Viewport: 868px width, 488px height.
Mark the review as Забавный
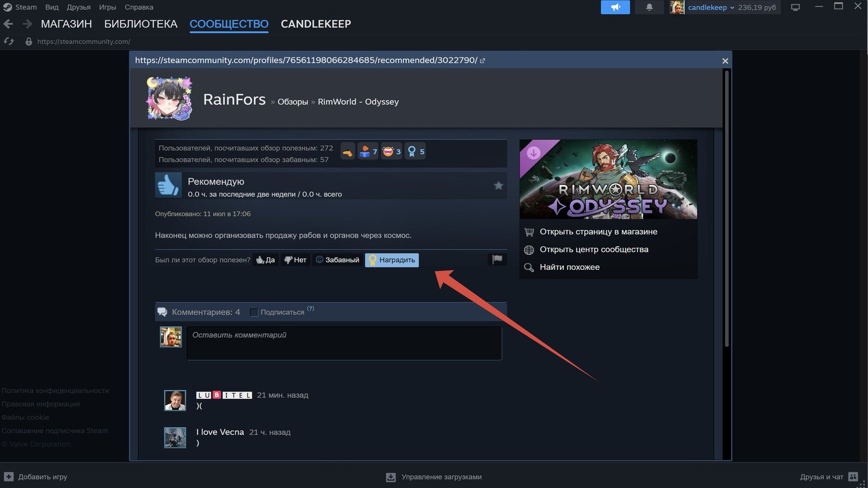pos(338,260)
